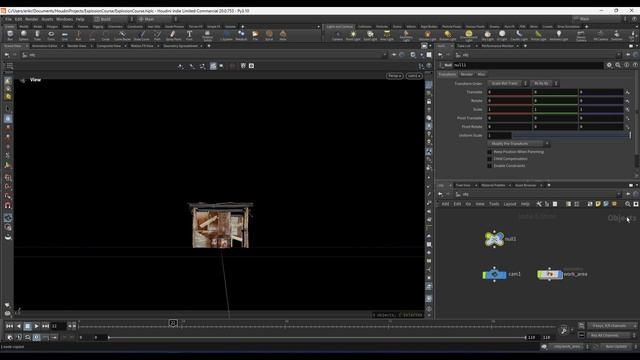This screenshot has height=360, width=640.
Task: Click the null1 node name field
Action: pos(528,65)
